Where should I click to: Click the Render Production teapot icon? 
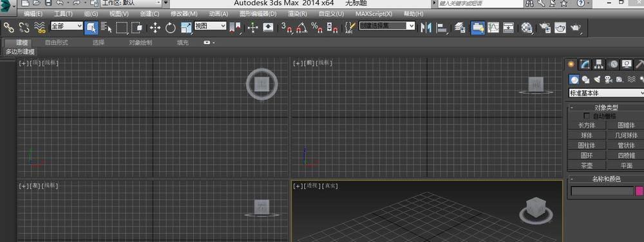pyautogui.click(x=576, y=28)
